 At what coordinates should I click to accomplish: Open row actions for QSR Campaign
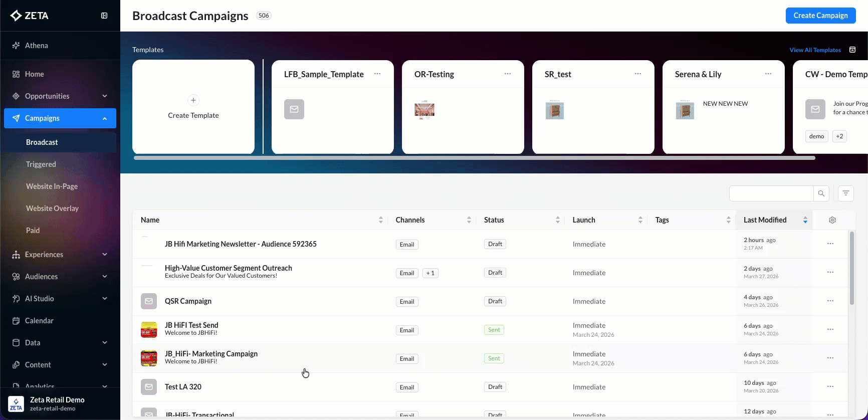[x=830, y=301]
